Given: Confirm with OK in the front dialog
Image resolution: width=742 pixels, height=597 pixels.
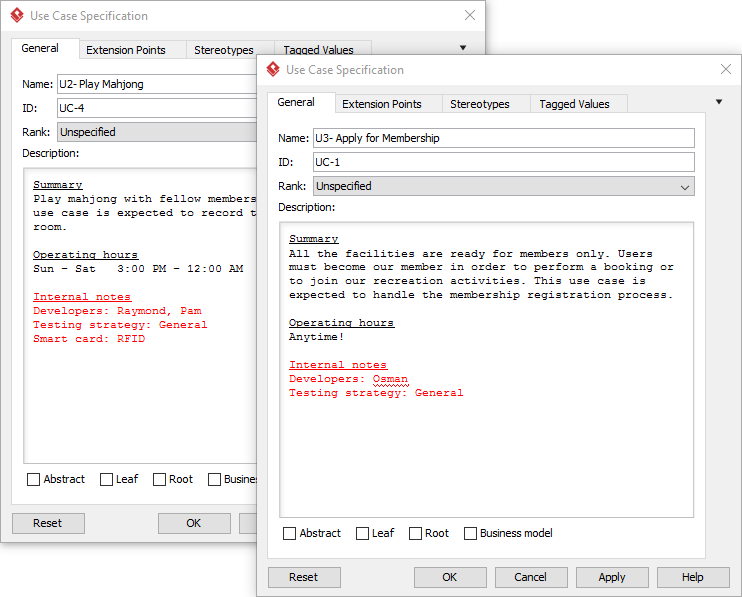Looking at the screenshot, I should point(450,577).
